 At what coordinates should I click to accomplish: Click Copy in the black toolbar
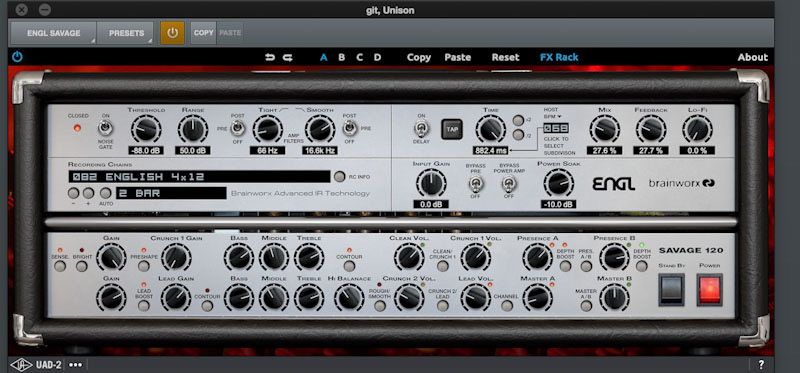pos(419,57)
